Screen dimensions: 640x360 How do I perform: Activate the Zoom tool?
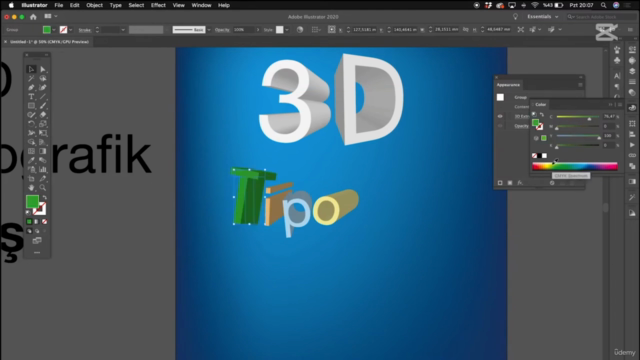coord(42,188)
